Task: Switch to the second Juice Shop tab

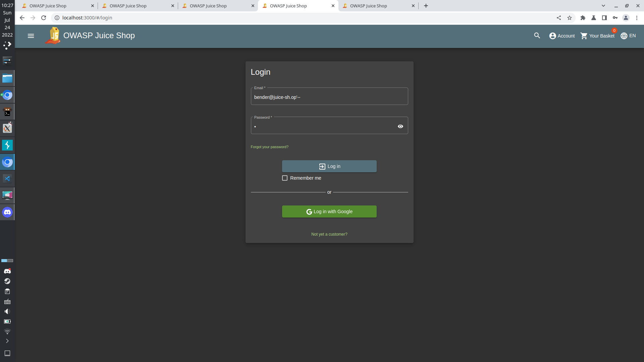Action: (137, 6)
